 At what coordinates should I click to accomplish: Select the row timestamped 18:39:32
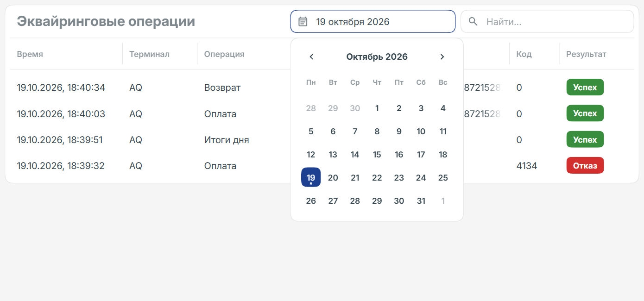click(x=322, y=165)
